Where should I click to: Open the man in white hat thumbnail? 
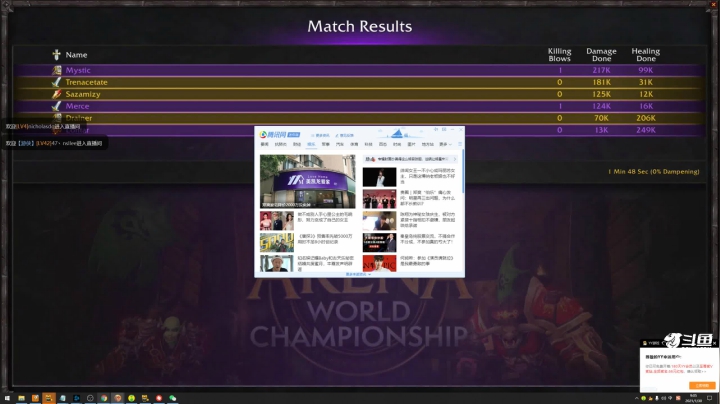click(x=276, y=264)
